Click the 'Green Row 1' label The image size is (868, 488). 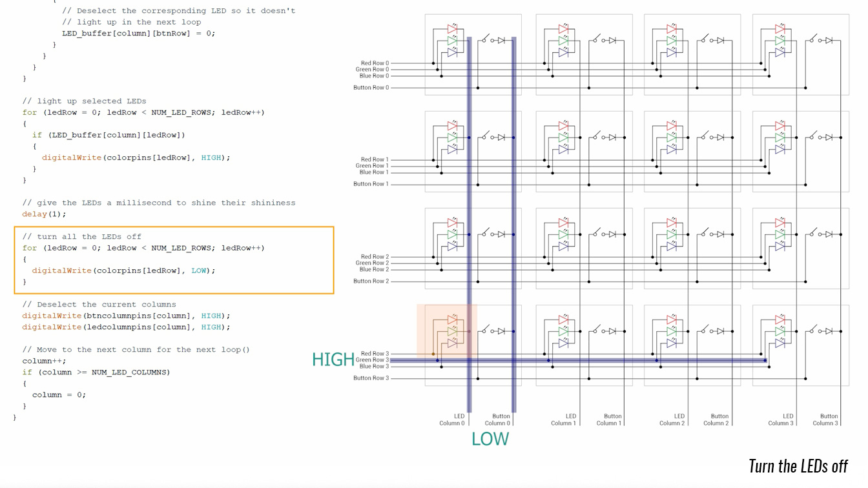(x=372, y=166)
